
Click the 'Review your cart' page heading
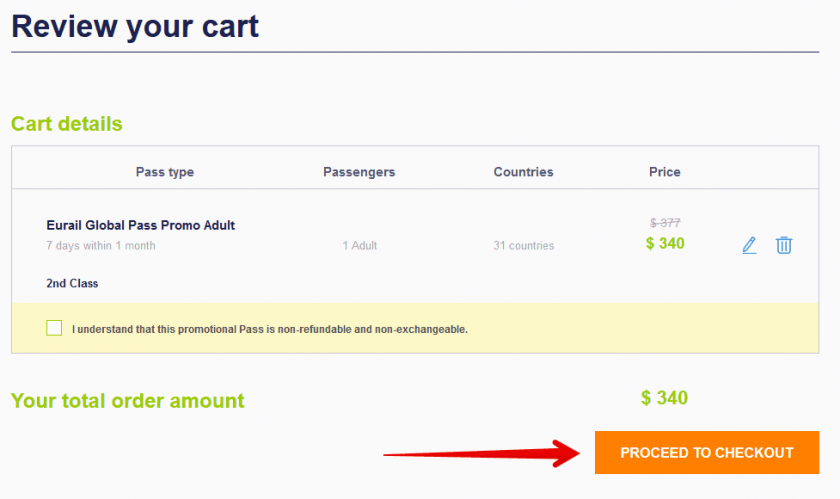135,26
